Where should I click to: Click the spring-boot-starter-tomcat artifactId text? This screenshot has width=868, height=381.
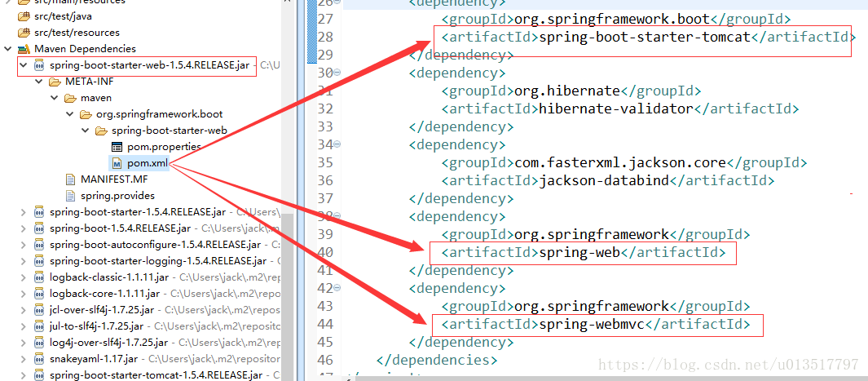point(644,38)
